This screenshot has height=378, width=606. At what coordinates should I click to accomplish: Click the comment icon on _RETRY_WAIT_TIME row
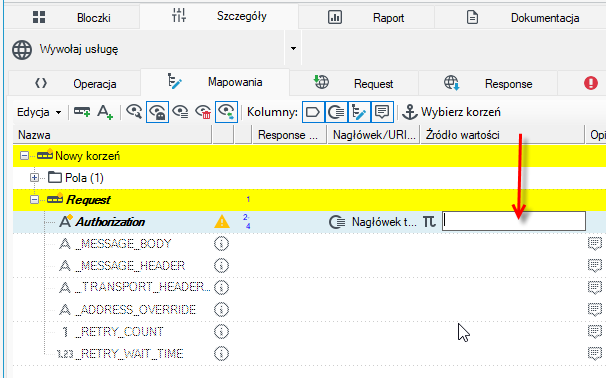595,354
